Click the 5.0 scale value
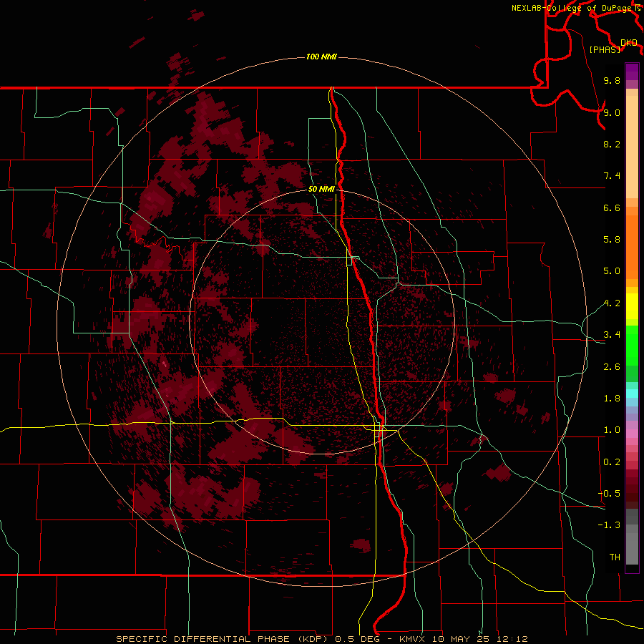644x644 pixels. point(612,271)
